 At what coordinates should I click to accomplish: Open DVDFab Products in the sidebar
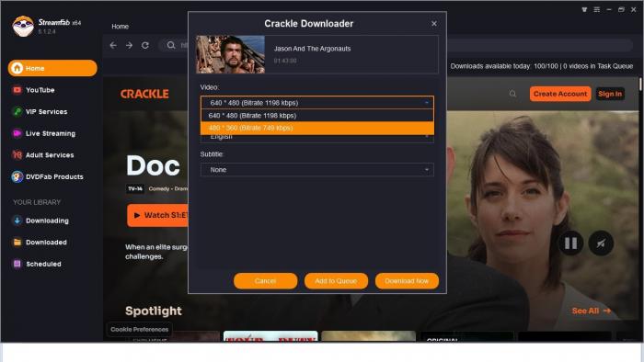54,176
